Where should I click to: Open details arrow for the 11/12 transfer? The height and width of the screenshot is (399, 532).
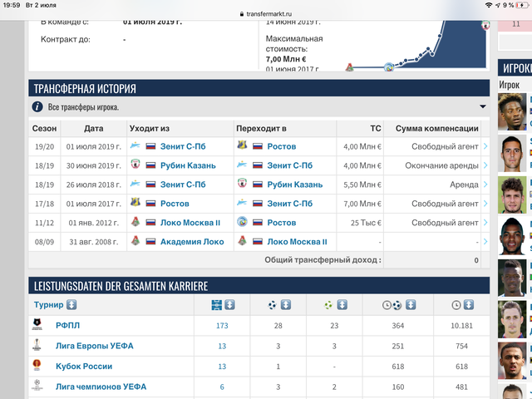[x=485, y=223]
